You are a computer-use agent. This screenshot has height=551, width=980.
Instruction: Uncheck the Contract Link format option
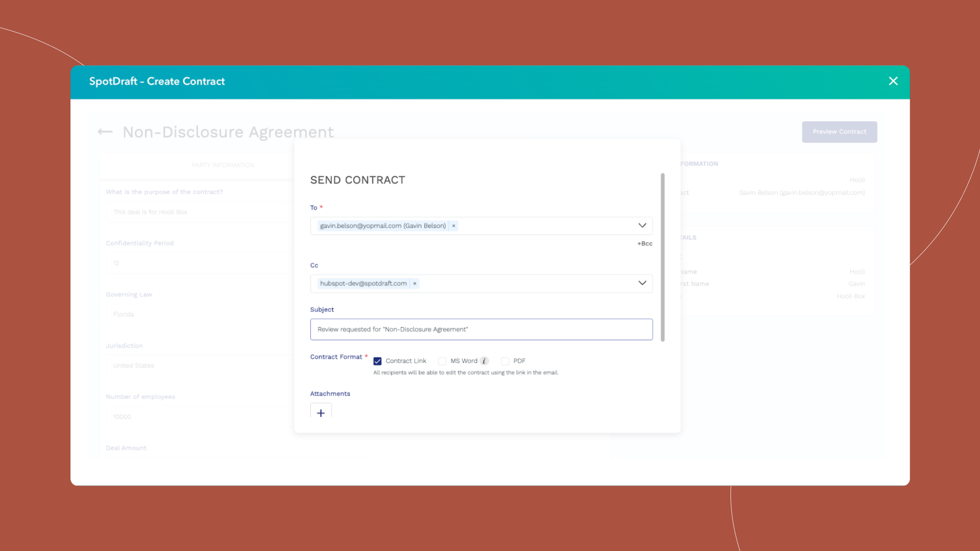377,361
